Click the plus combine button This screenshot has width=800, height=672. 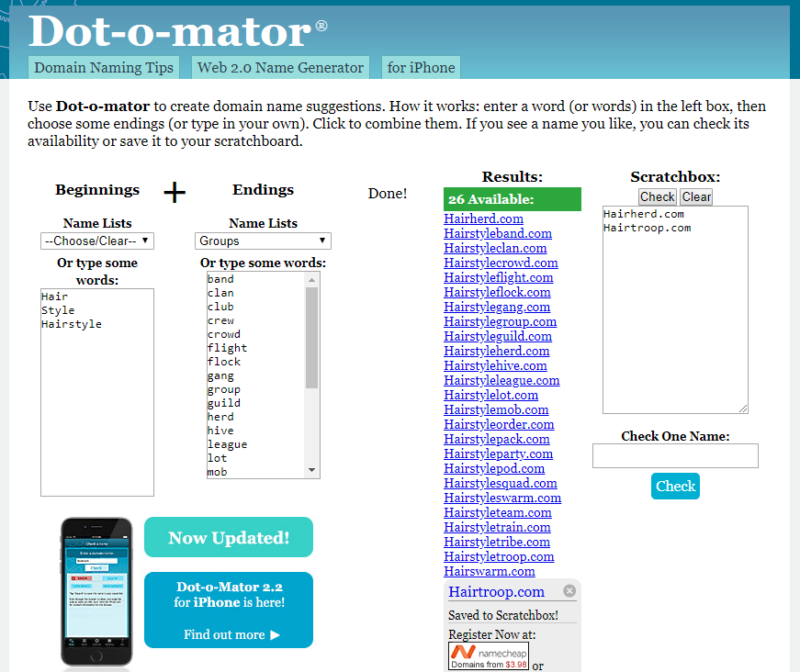(x=175, y=192)
